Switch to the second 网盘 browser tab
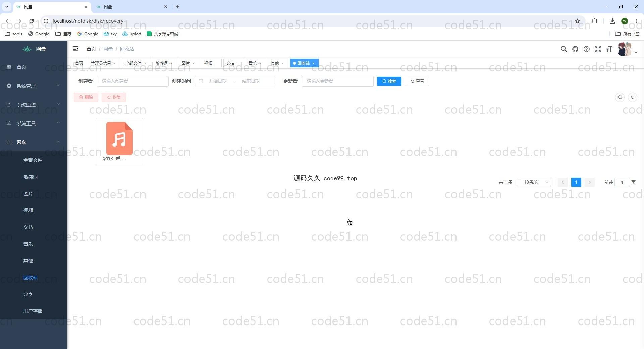Image resolution: width=644 pixels, height=349 pixels. click(131, 7)
